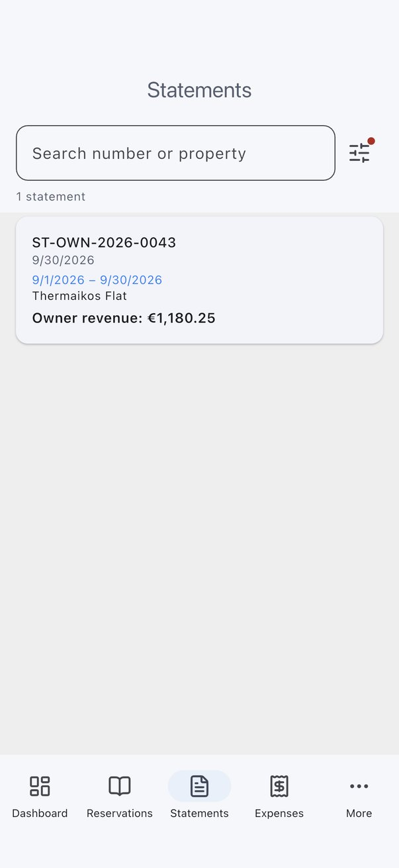
Task: Switch to the Reservations tab label
Action: (x=120, y=813)
